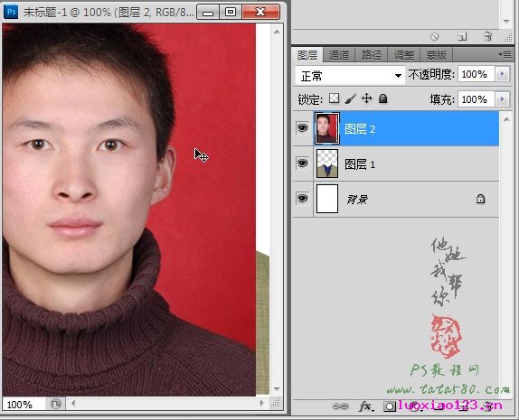Switch to the 通道 tab
519x420 pixels.
(x=339, y=55)
